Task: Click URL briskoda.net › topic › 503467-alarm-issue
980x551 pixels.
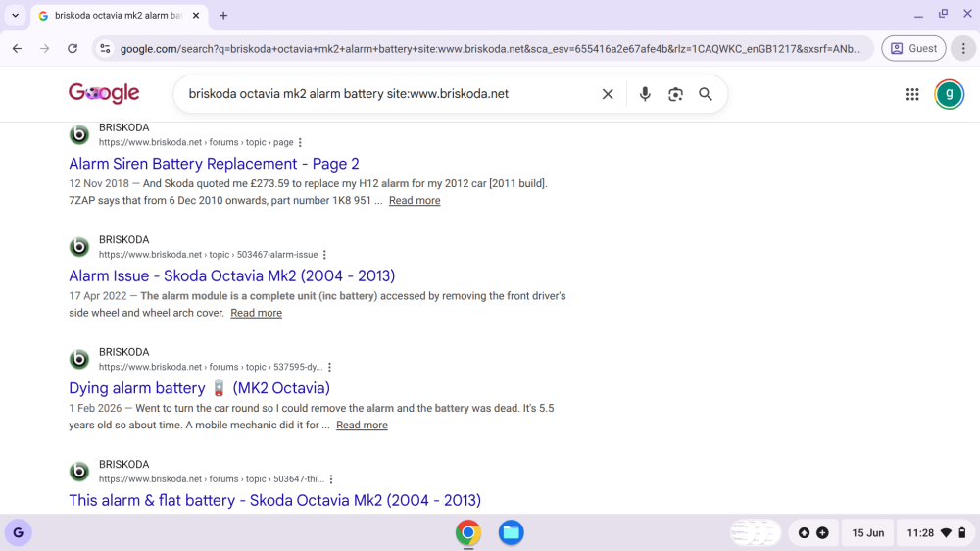Action: 208,255
